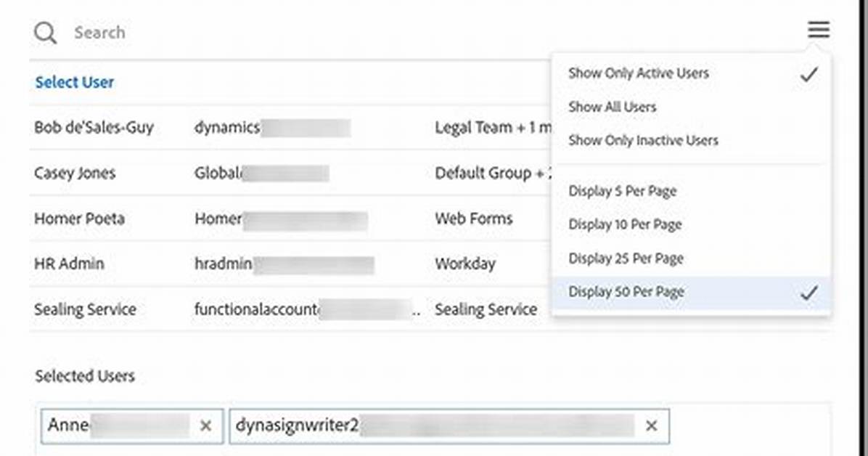Choose Show Only Inactive Users
This screenshot has width=868, height=456.
tap(692, 140)
